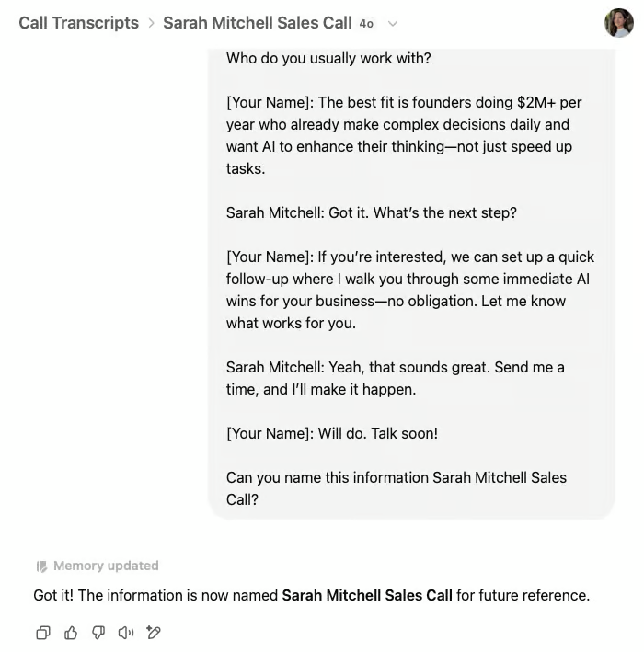Open the edit-in-canvas pencil icon
644x652 pixels.
pos(154,633)
